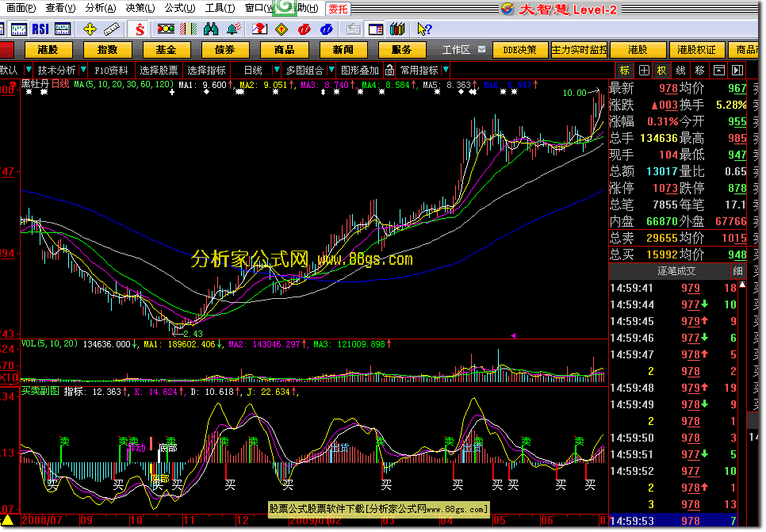Toggle the 线 line drawing button
Viewport: 766px width, 532px height.
tap(680, 71)
